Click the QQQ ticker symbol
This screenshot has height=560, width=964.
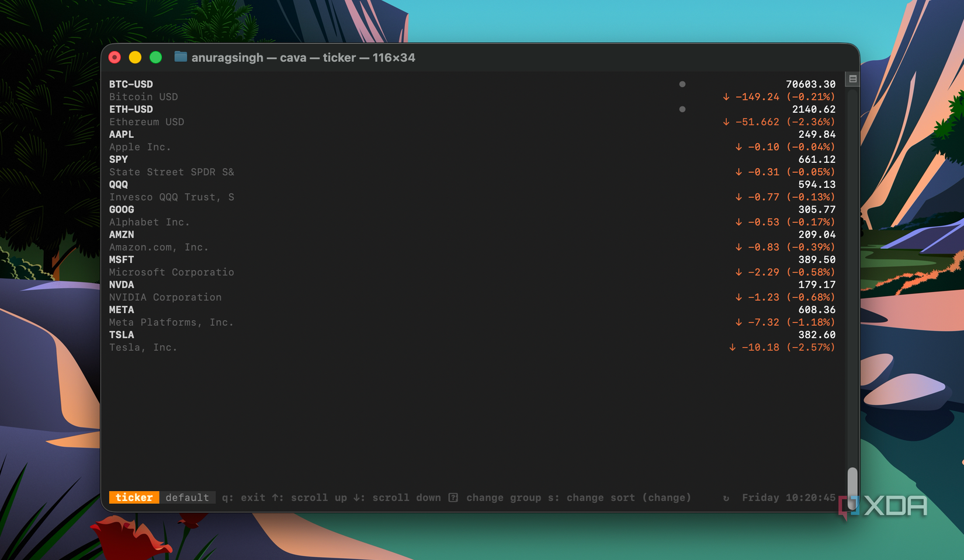click(x=119, y=185)
